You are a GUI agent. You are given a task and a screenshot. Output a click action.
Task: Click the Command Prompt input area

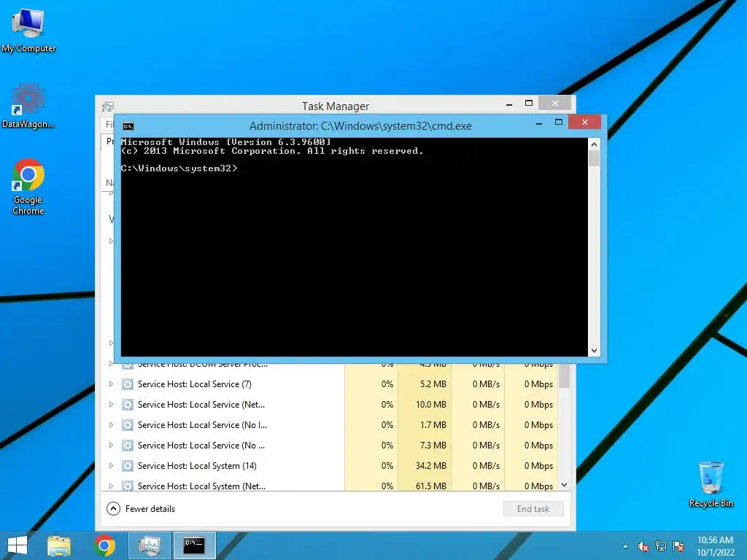pos(355,246)
